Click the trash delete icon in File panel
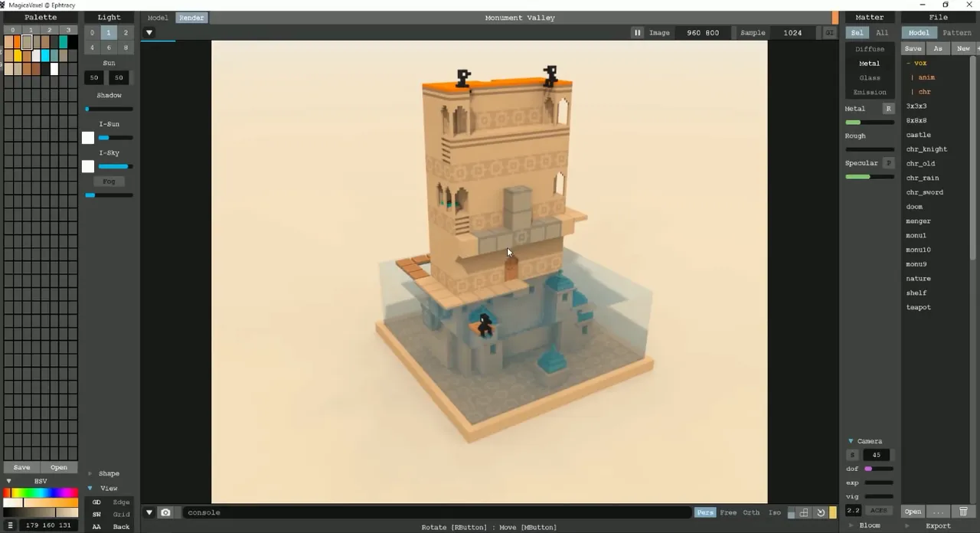Viewport: 980px width, 533px height. coord(963,512)
